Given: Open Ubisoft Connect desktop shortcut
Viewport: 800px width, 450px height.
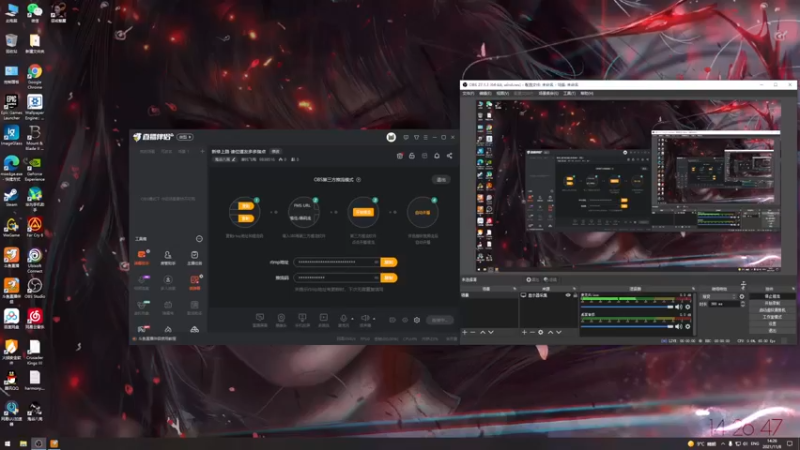Looking at the screenshot, I should (35, 260).
